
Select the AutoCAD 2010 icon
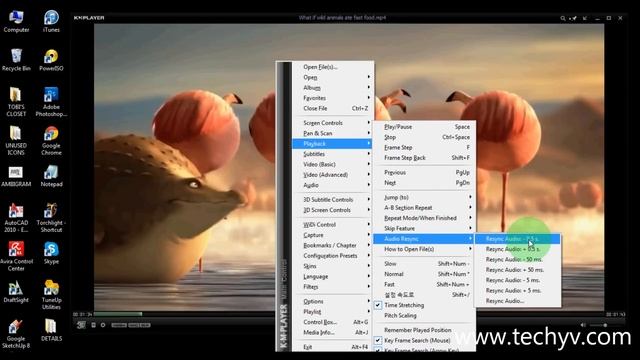16,218
